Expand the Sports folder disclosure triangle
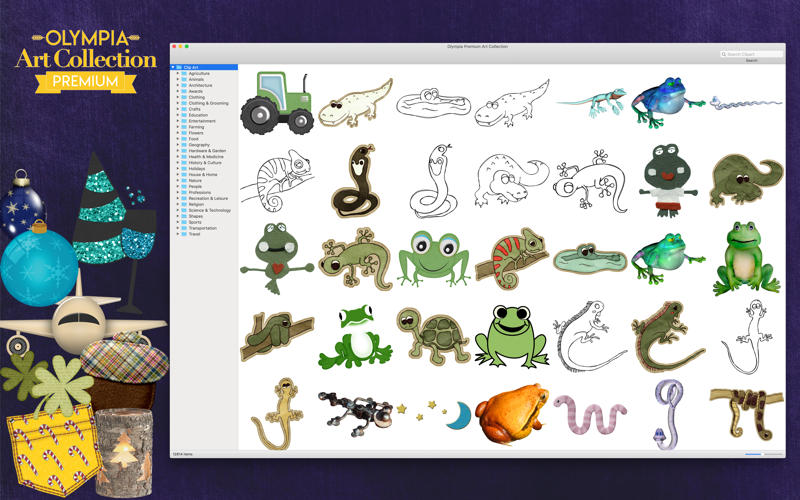Image resolution: width=800 pixels, height=500 pixels. tap(178, 222)
